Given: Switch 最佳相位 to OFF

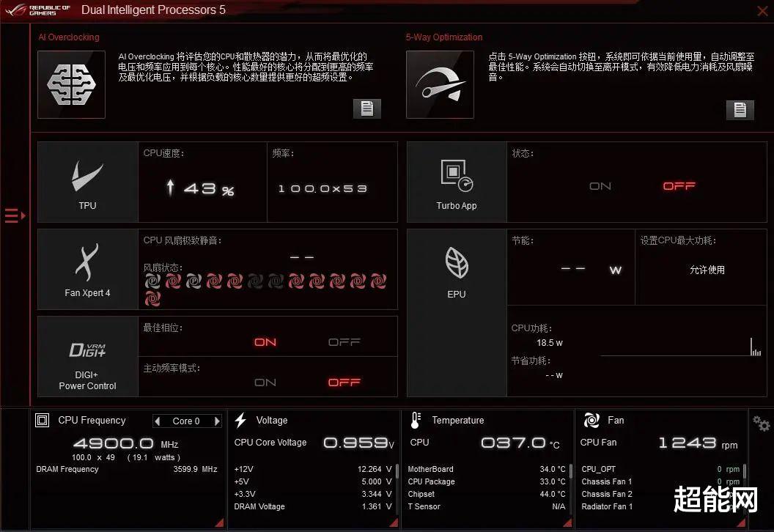Looking at the screenshot, I should (344, 341).
